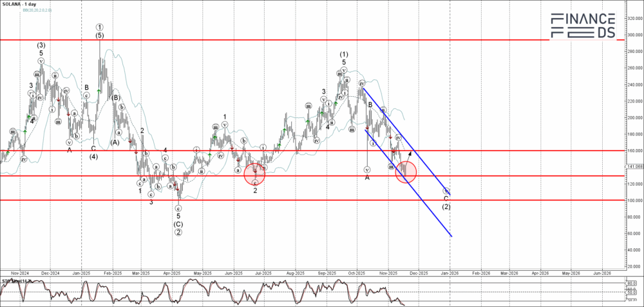The height and width of the screenshot is (307, 644).
Task: Click the 120.000 price axis label
Action: point(635,184)
